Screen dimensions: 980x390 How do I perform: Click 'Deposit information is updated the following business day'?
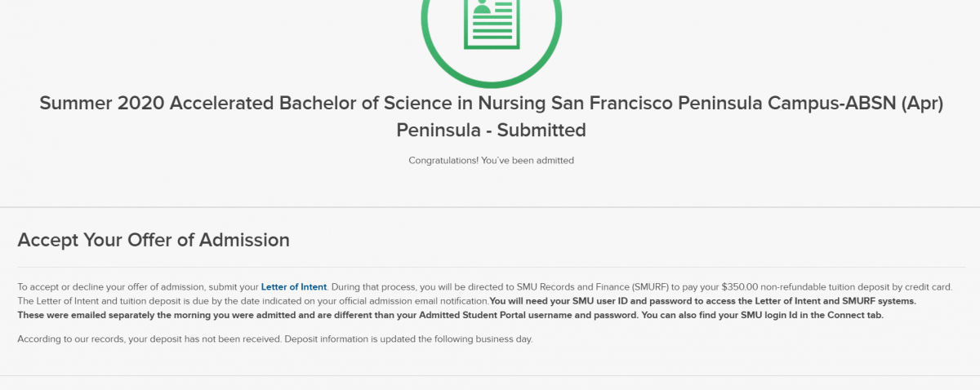click(408, 339)
